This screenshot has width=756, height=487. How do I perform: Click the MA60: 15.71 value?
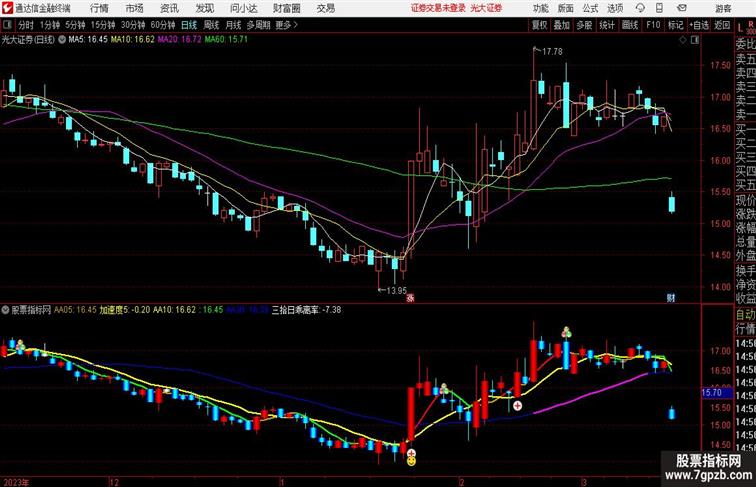tap(226, 40)
